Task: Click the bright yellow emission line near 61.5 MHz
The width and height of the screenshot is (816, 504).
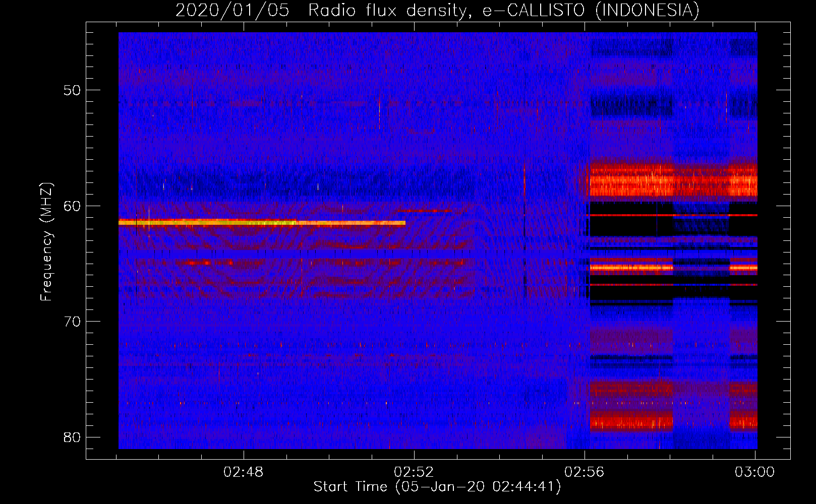Action: (262, 222)
